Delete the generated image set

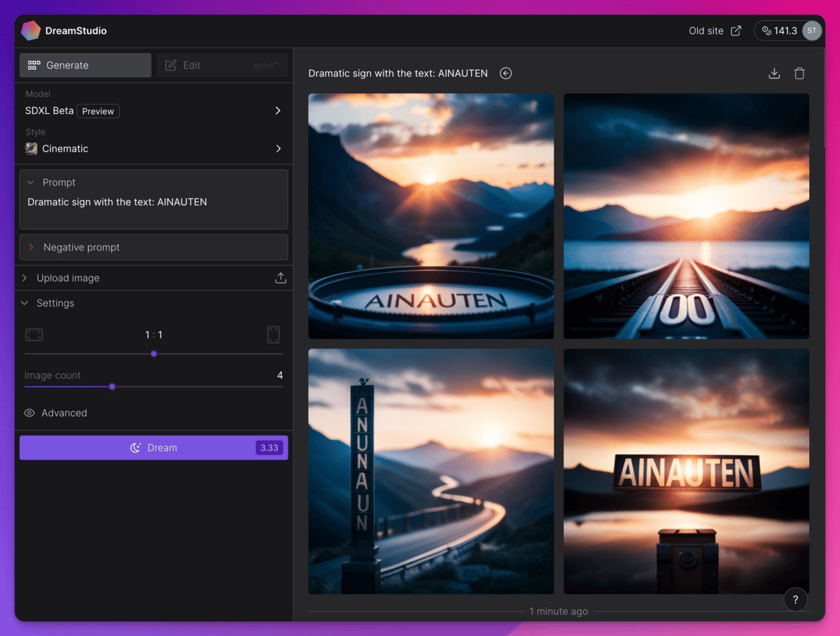(x=799, y=73)
